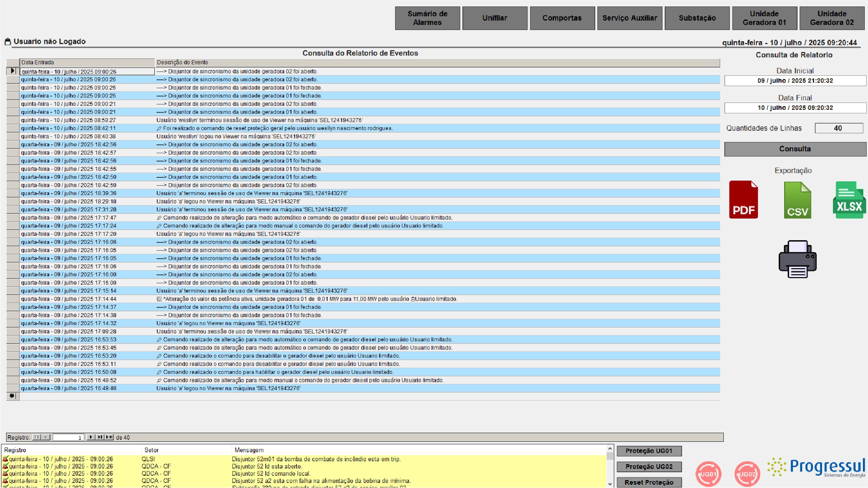Click the new row asterisk selector in grid
Screen dimensions: 868x488
pos(13,396)
